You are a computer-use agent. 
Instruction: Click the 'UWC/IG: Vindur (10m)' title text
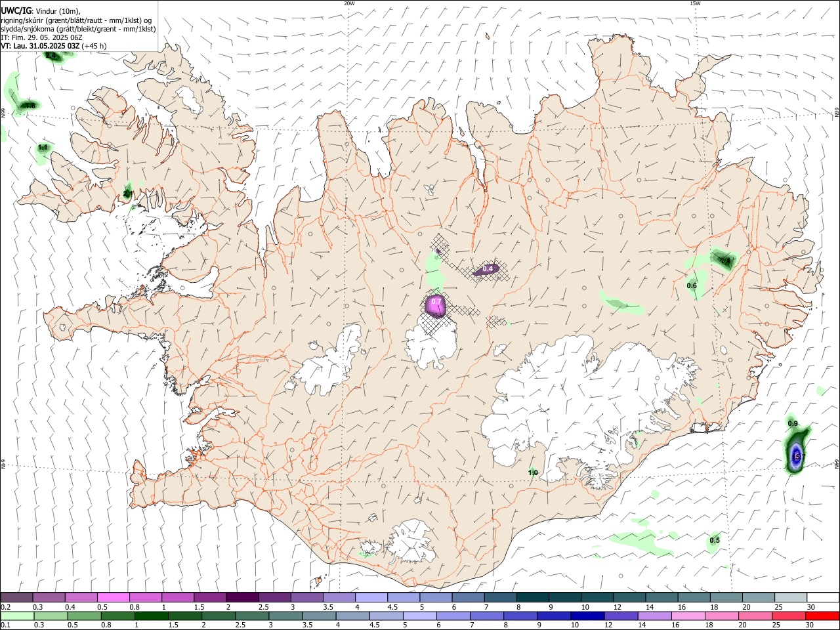pyautogui.click(x=41, y=11)
